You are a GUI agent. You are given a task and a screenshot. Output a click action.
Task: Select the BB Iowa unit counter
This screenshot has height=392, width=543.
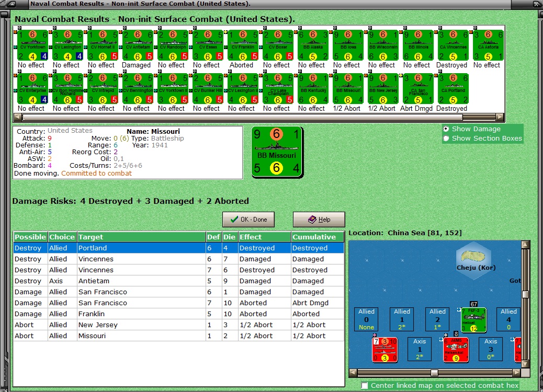tap(348, 45)
